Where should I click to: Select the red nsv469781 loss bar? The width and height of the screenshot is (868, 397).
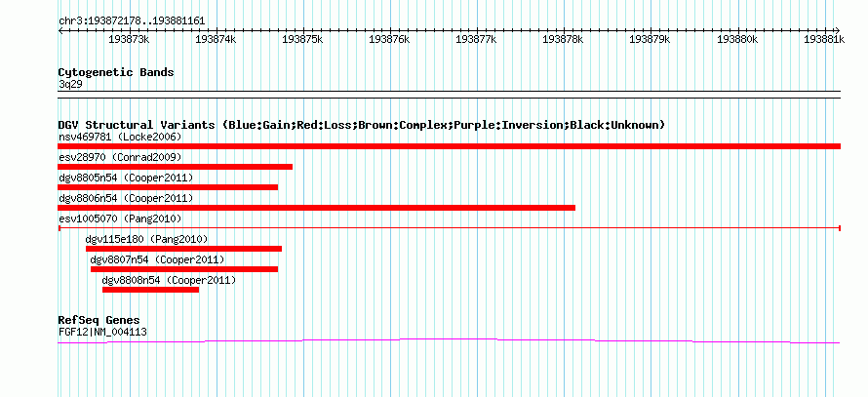(449, 146)
